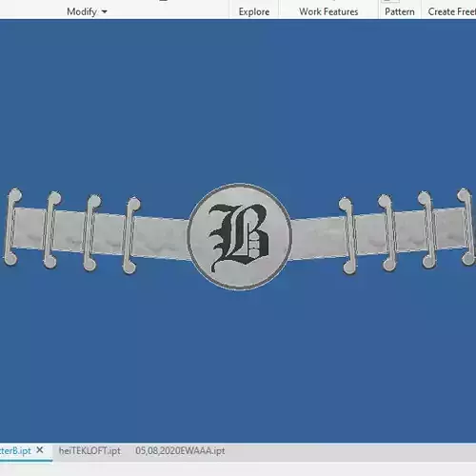
Task: Open the Work Features panel label
Action: pos(328,11)
